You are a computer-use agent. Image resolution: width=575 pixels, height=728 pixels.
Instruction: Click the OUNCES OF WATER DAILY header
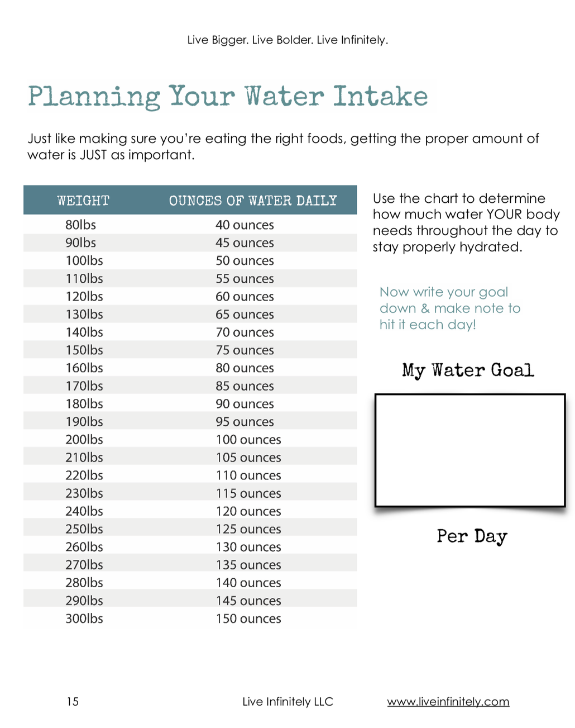click(x=253, y=201)
